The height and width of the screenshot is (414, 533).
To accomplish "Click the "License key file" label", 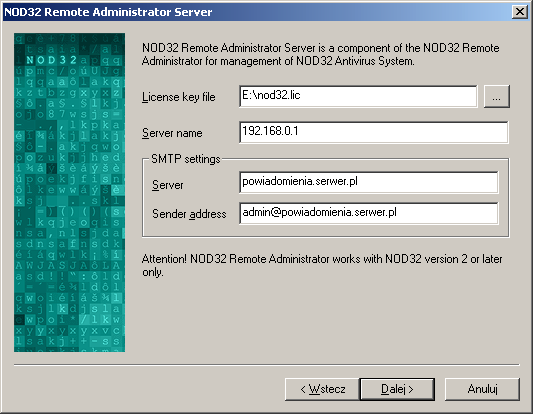I will [x=178, y=97].
